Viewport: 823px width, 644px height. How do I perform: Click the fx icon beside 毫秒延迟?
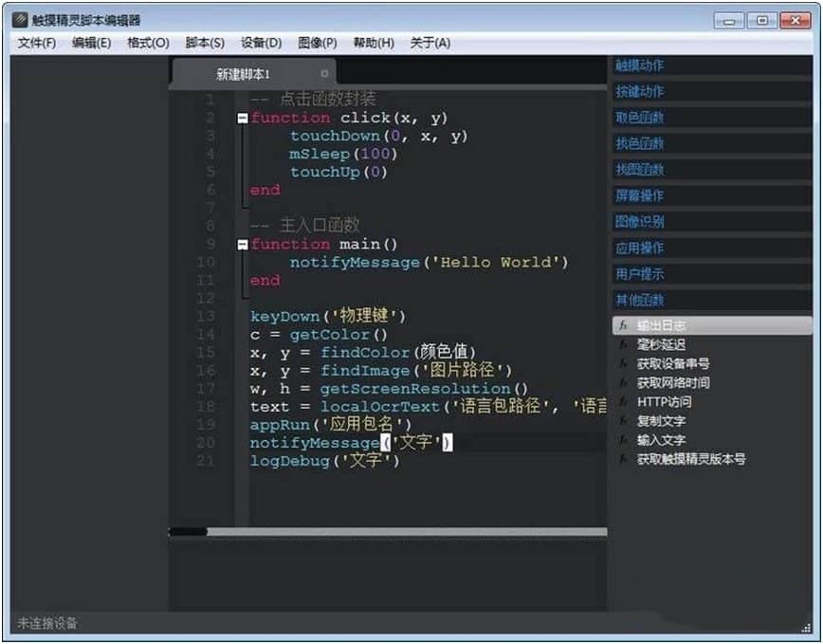coord(623,345)
